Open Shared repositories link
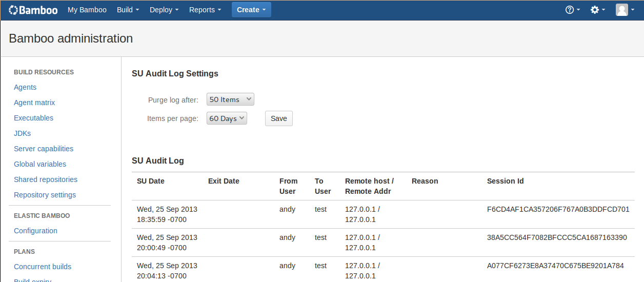This screenshot has width=644, height=282. click(46, 179)
